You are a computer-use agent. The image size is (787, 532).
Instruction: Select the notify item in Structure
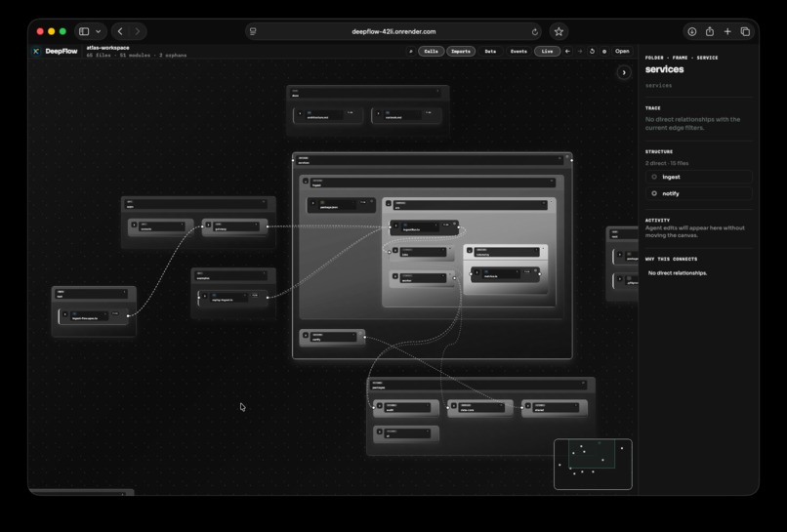(x=699, y=193)
